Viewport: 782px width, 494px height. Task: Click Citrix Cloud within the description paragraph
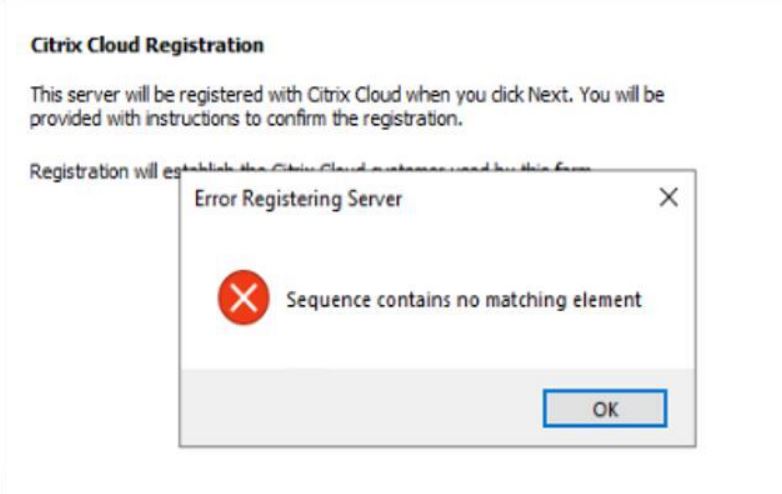pos(354,94)
